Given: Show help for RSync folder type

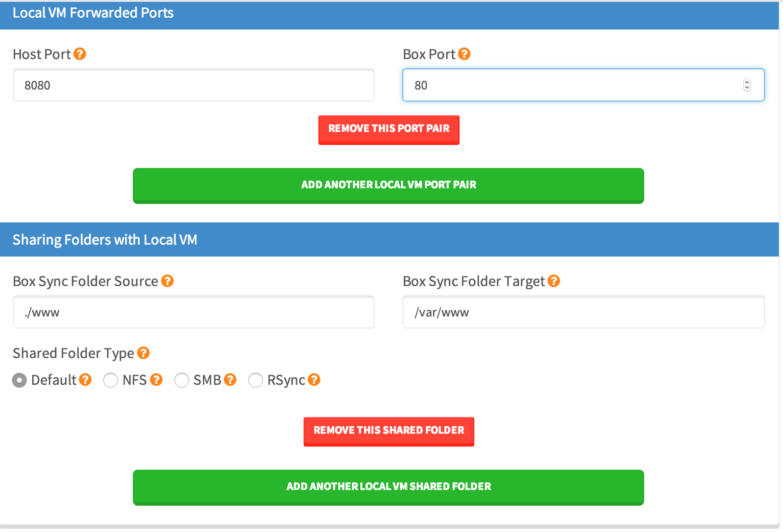Looking at the screenshot, I should pyautogui.click(x=314, y=380).
